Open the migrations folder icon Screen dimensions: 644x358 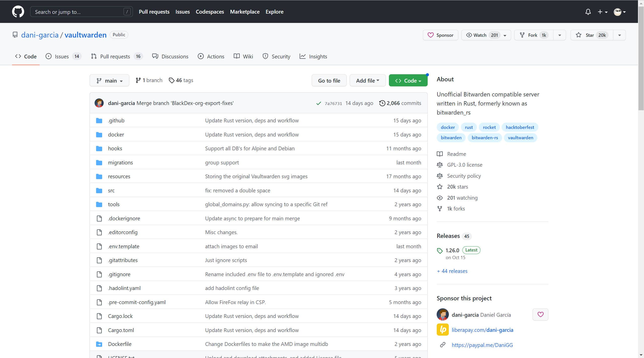(99, 163)
